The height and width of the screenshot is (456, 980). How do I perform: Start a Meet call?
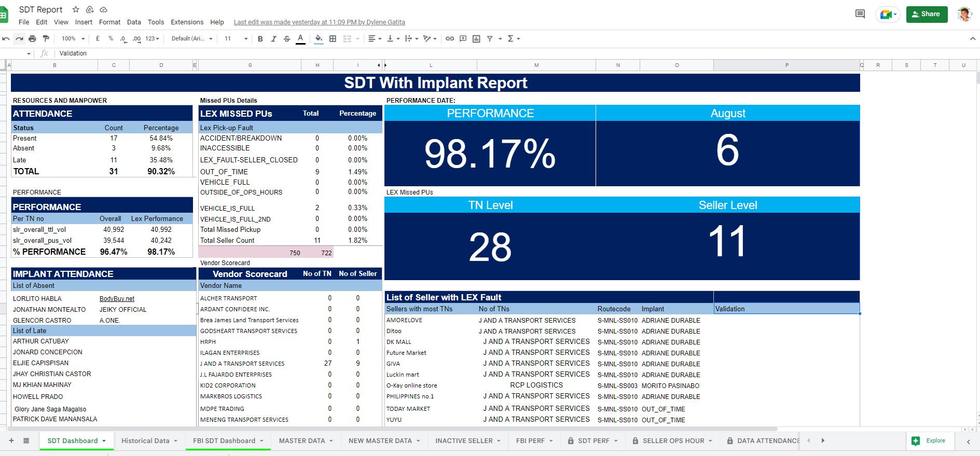pos(888,14)
